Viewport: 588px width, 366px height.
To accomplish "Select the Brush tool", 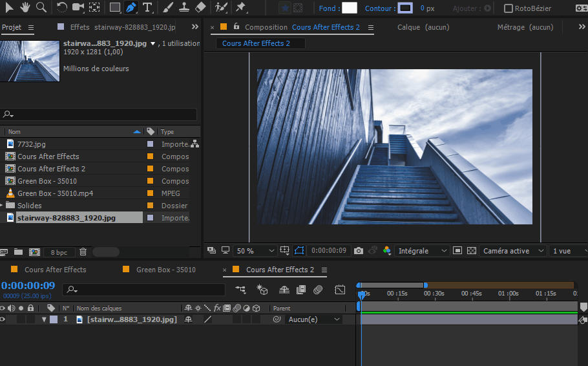I will pyautogui.click(x=168, y=7).
